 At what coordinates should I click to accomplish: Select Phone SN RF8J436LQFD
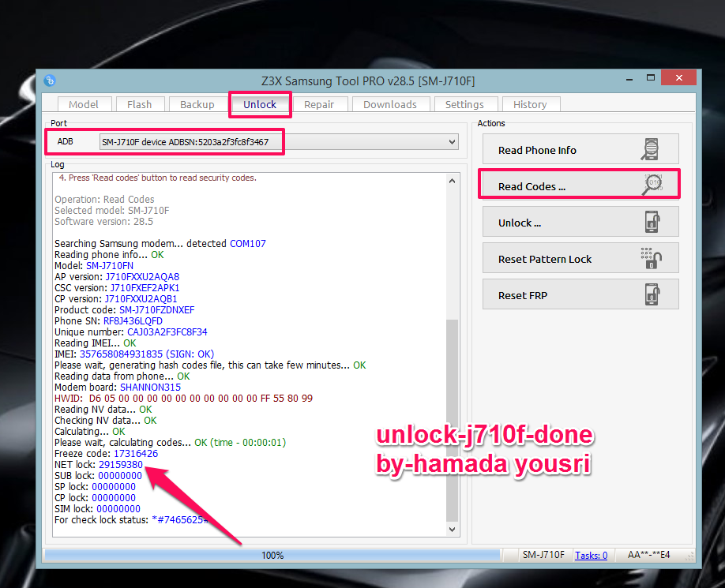(133, 321)
